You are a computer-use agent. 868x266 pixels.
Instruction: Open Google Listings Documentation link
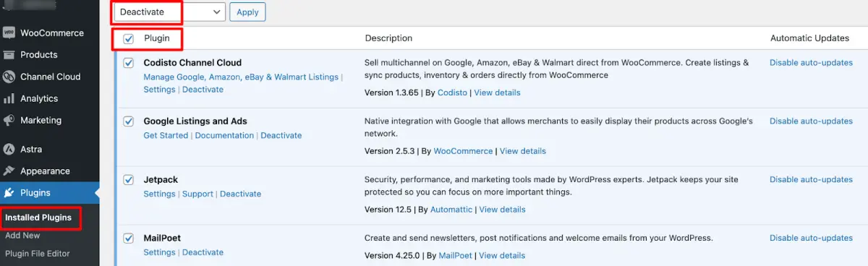click(x=224, y=135)
